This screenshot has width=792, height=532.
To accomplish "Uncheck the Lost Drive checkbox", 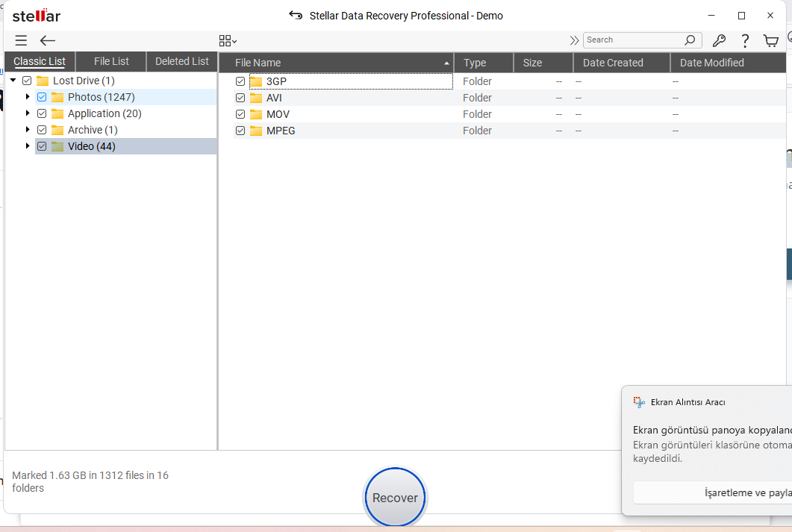I will 28,81.
